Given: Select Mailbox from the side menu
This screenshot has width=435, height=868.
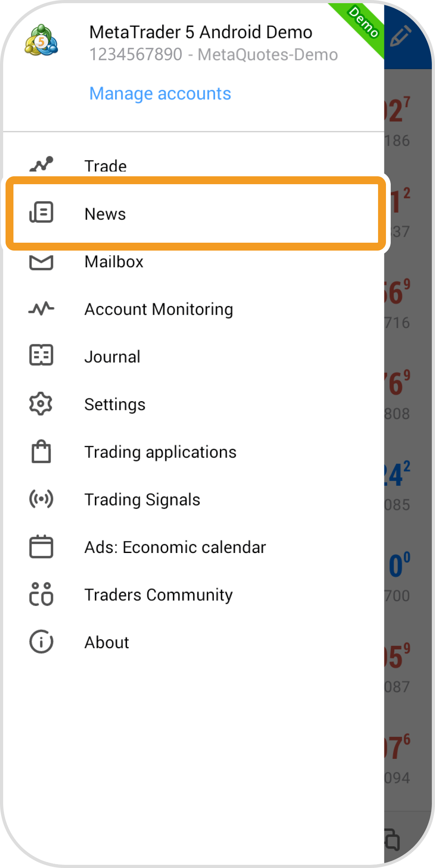Looking at the screenshot, I should (114, 262).
